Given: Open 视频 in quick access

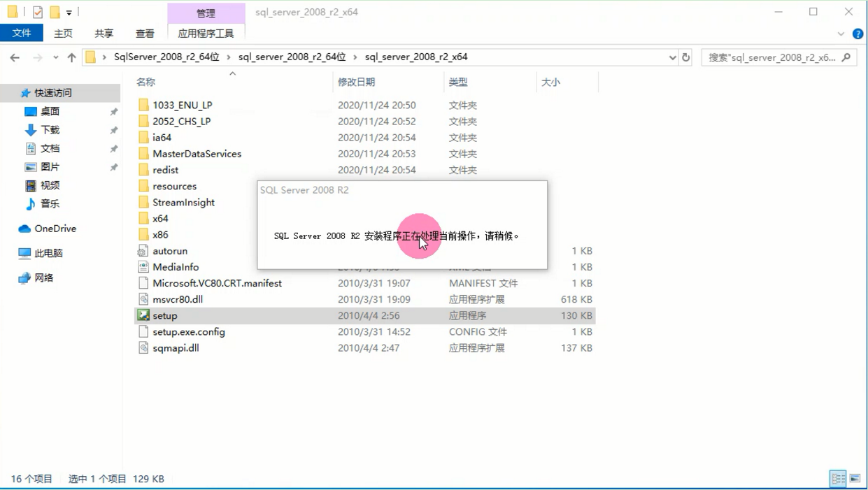Looking at the screenshot, I should [x=42, y=185].
